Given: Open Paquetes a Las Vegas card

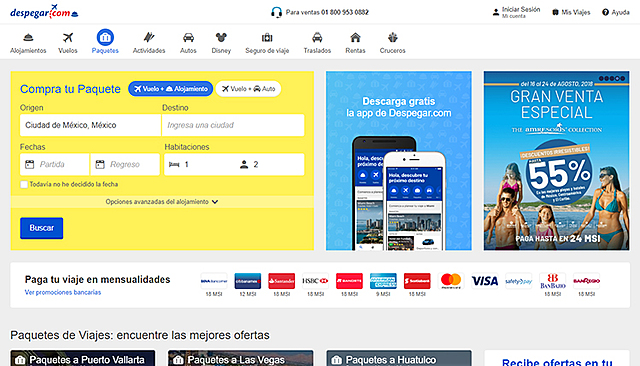Looking at the screenshot, I should point(241,358).
